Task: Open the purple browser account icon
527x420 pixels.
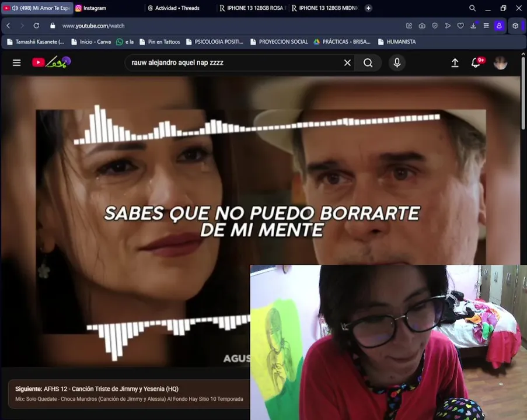Action: (499, 26)
